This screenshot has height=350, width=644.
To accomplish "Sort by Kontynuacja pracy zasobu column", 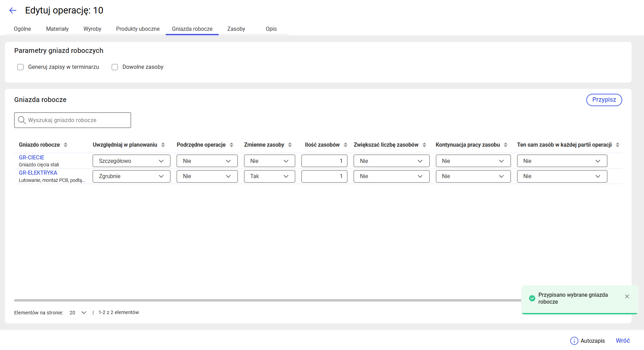I will [x=505, y=145].
